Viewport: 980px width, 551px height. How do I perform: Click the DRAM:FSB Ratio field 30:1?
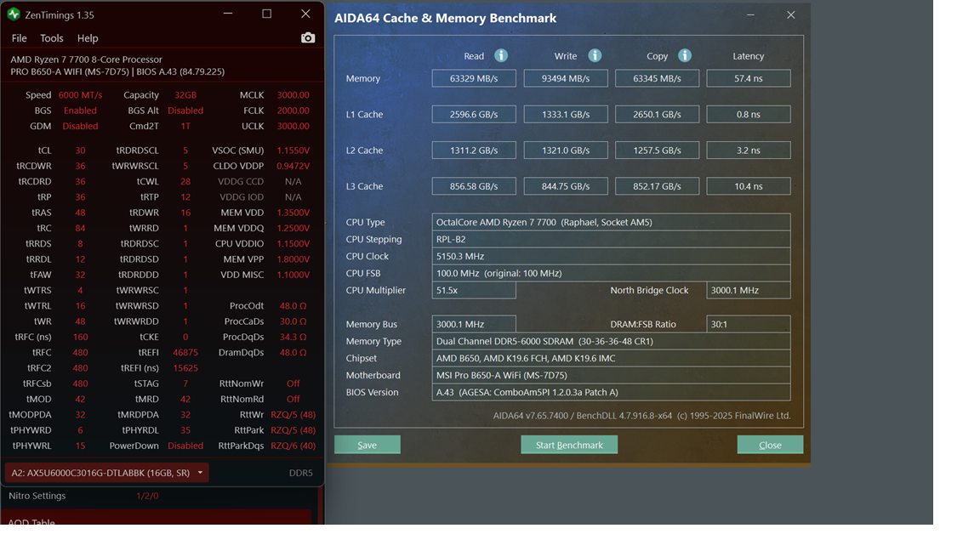coord(748,324)
